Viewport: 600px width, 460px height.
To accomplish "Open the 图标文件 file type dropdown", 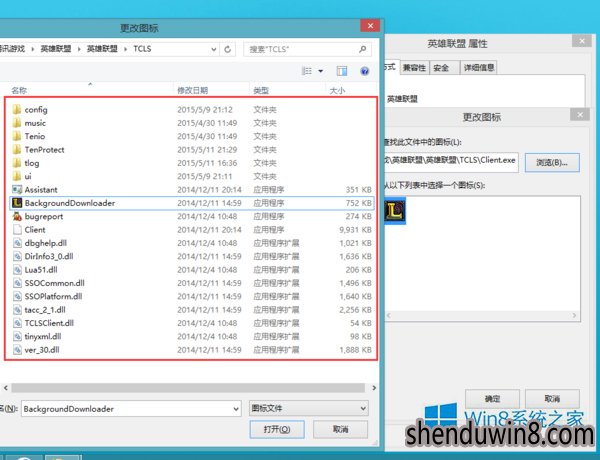I will 308,408.
